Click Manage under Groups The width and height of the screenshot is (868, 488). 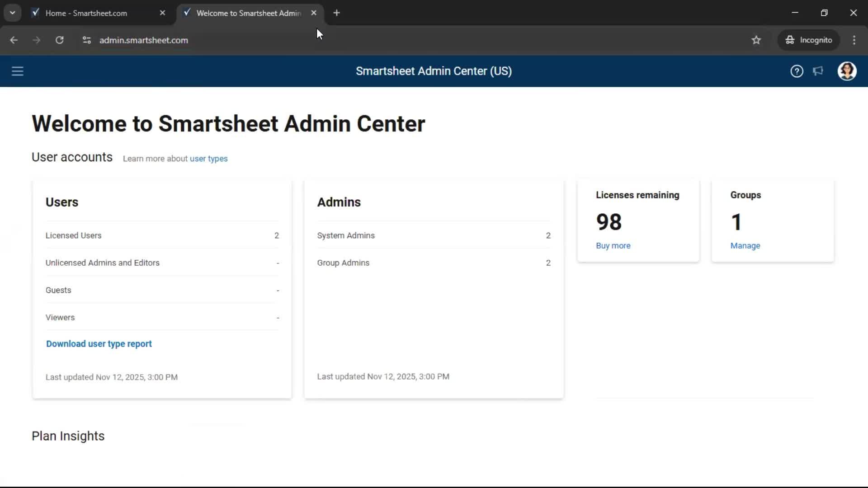click(x=745, y=246)
